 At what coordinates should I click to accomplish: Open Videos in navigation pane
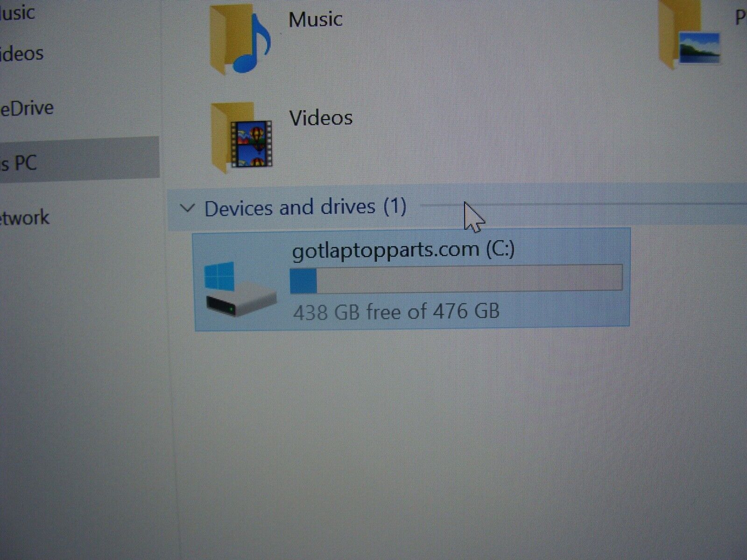[x=21, y=54]
